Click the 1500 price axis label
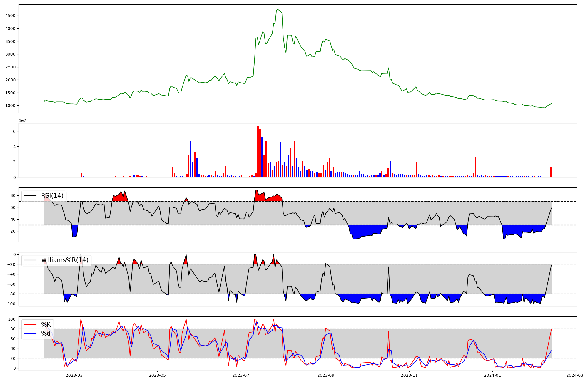Screen dimensions: 588x382 (x=11, y=93)
